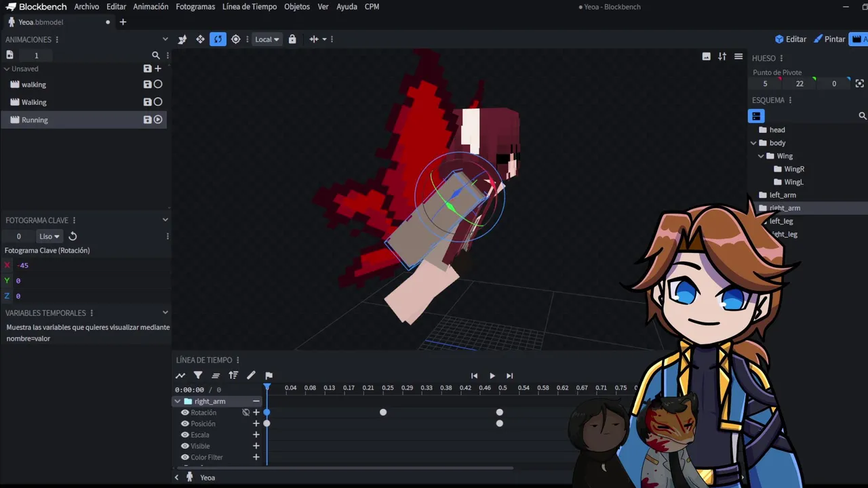Save the Running animation
868x488 pixels.
(147, 119)
